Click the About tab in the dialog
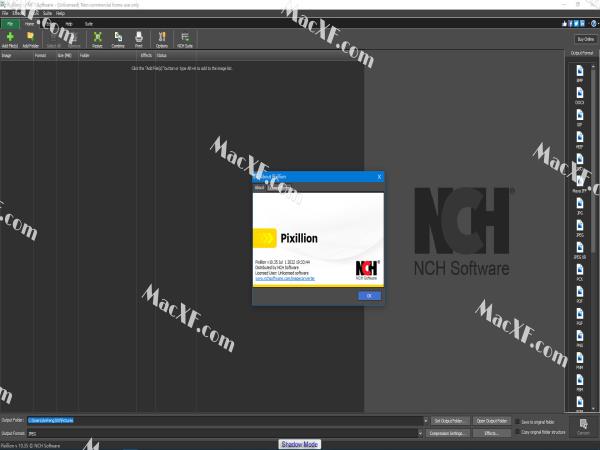The height and width of the screenshot is (450, 600). pos(259,188)
